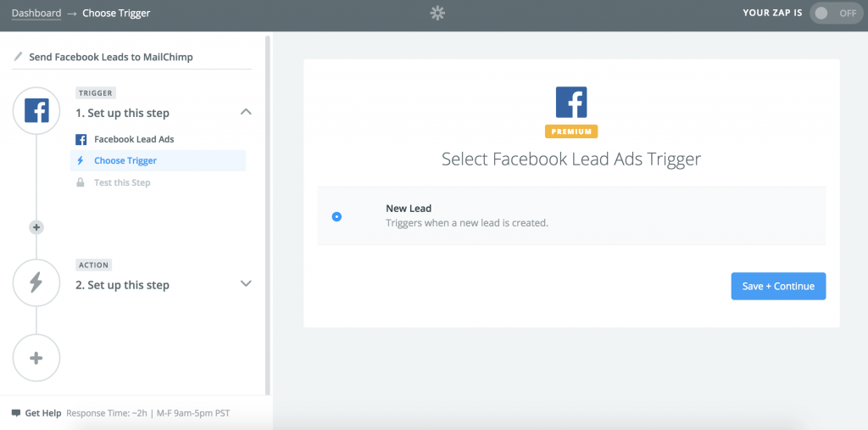Go back to Dashboard via breadcrumb link

point(36,13)
